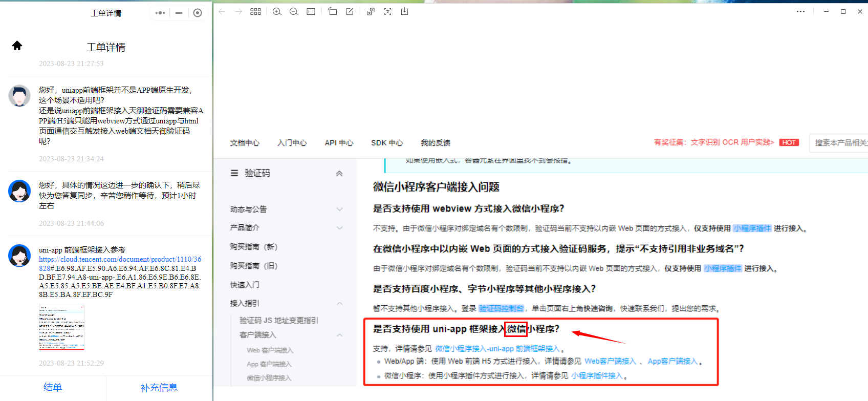Screen dimensions: 868x401
Task: Go to next image with forward arrow
Action: coord(238,11)
